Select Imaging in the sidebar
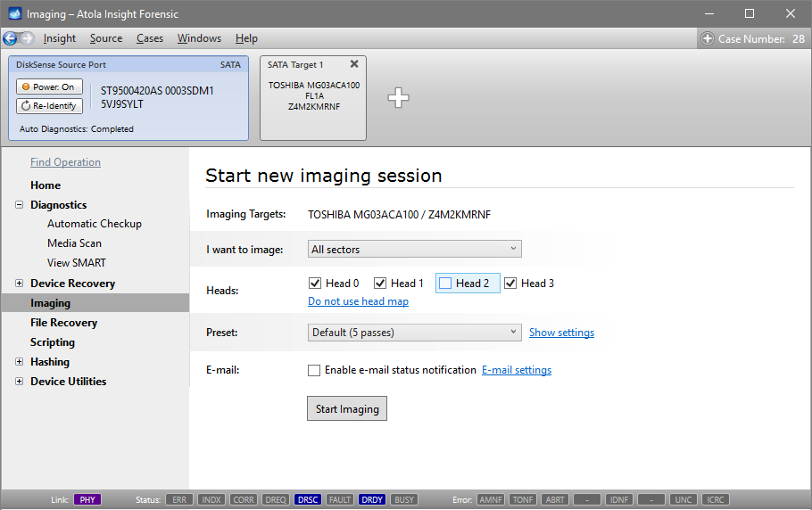This screenshot has width=812, height=510. pyautogui.click(x=95, y=303)
